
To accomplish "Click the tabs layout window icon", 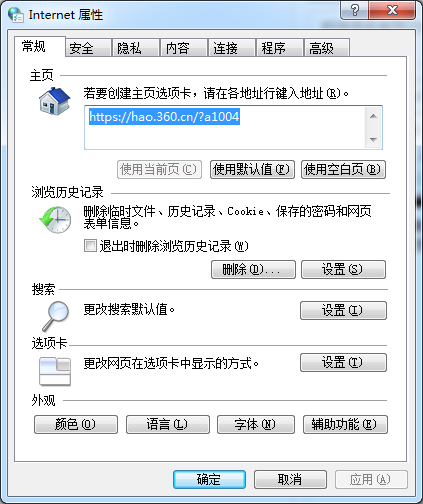I will click(55, 371).
